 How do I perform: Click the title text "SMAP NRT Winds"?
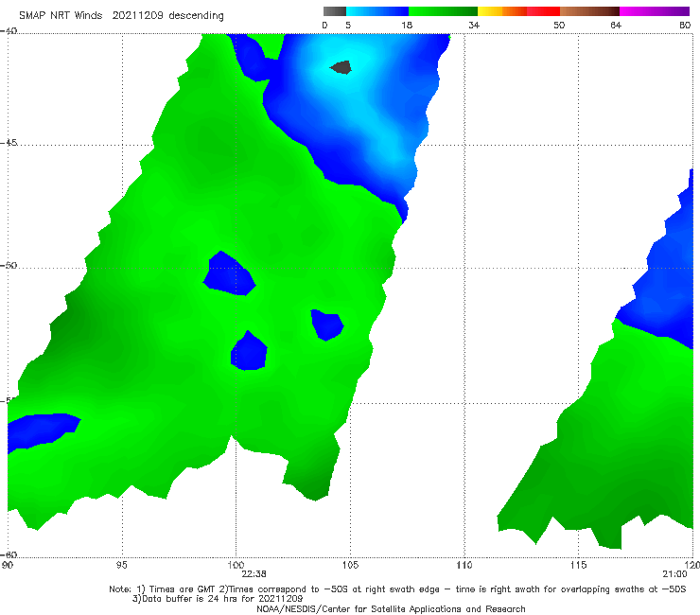(61, 16)
